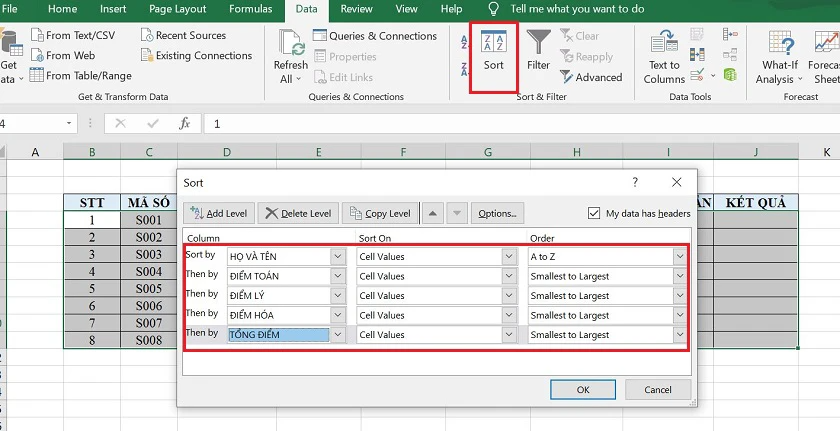This screenshot has height=431, width=840.
Task: Click the Flash Fill icon
Action: tap(697, 35)
